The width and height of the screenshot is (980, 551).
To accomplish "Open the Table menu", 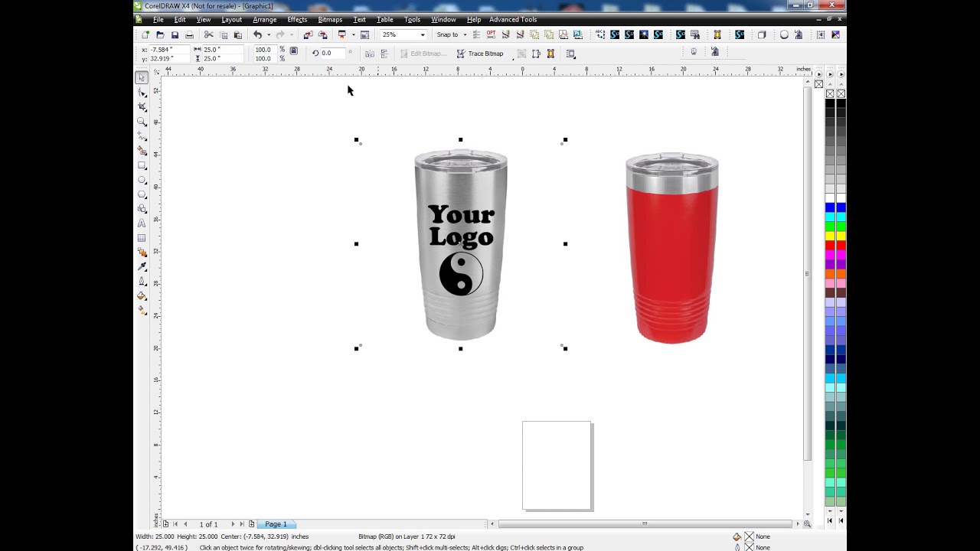I will [x=384, y=19].
